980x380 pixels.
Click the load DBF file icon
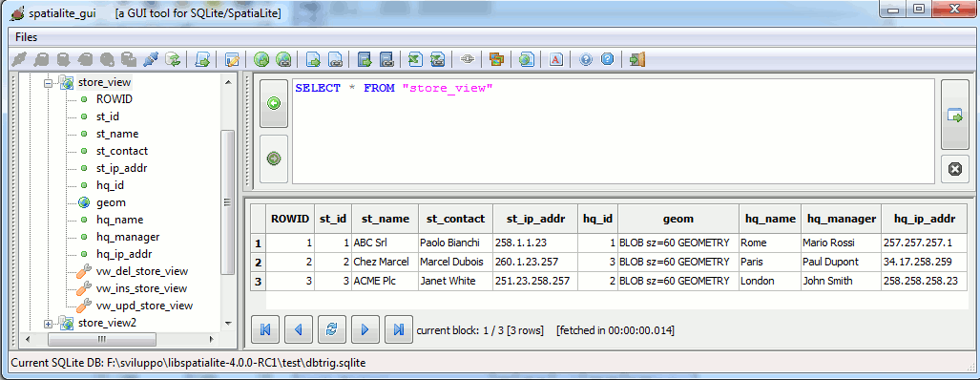coord(365,59)
